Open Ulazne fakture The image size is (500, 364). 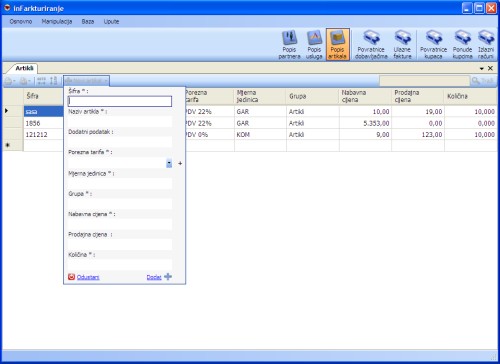point(402,45)
